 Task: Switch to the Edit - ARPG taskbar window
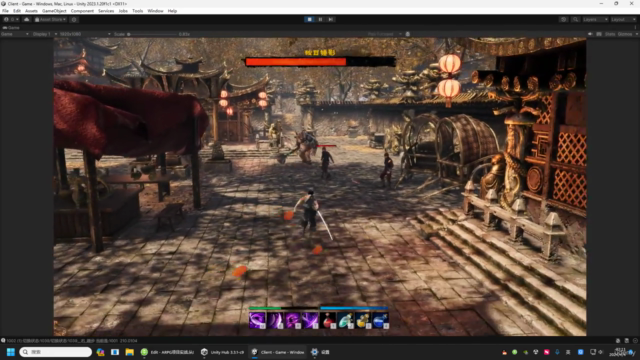[x=168, y=352]
